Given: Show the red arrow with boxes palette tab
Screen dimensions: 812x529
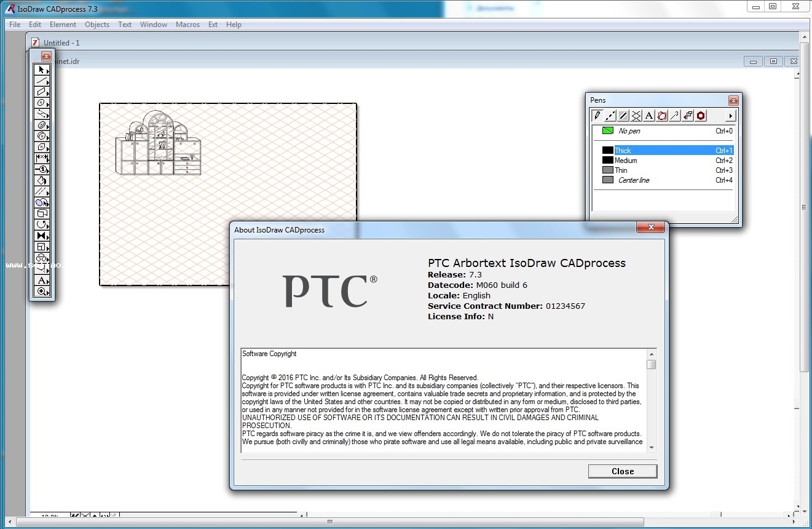Looking at the screenshot, I should click(688, 116).
